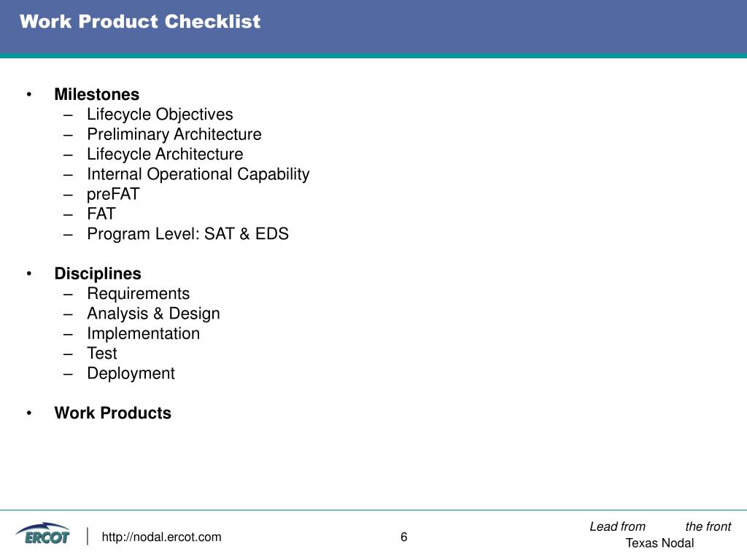Click the preFAT milestone item
The image size is (747, 560).
[113, 194]
